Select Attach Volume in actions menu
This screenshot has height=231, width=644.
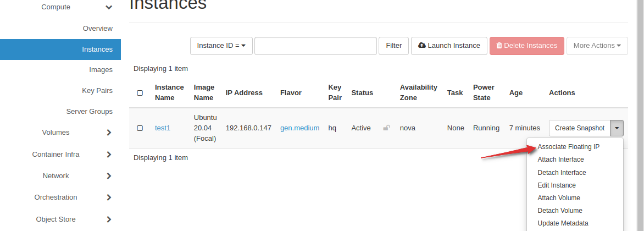pos(559,198)
